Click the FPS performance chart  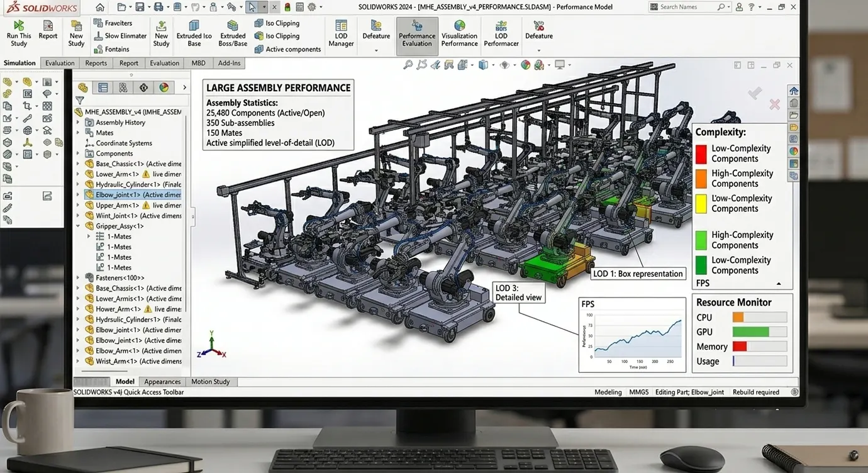tap(632, 335)
